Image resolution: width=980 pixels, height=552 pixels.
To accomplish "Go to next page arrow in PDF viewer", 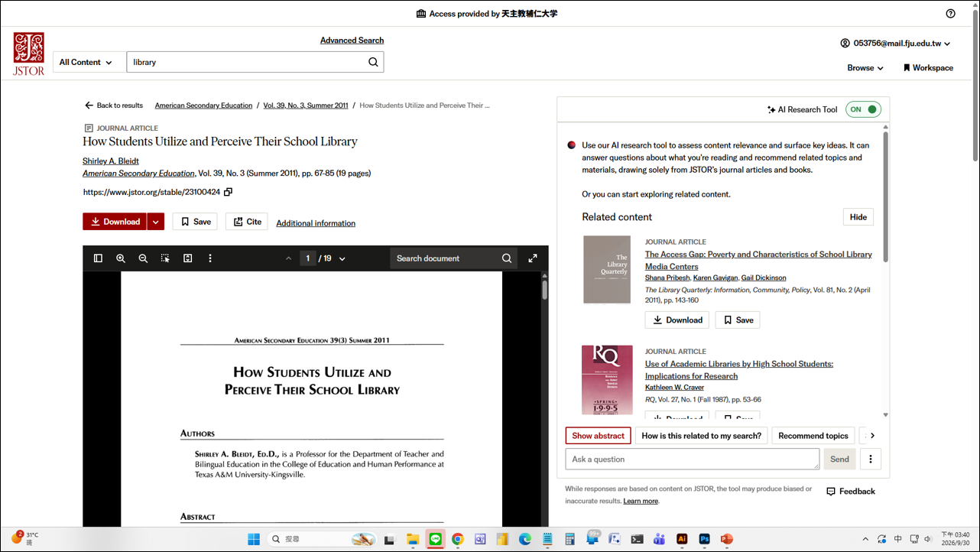I will coord(342,258).
